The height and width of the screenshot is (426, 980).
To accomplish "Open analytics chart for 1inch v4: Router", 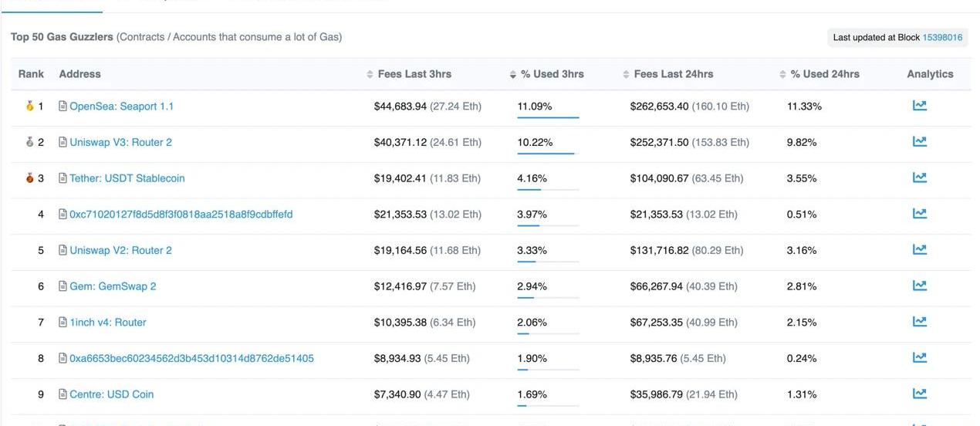I will click(919, 322).
